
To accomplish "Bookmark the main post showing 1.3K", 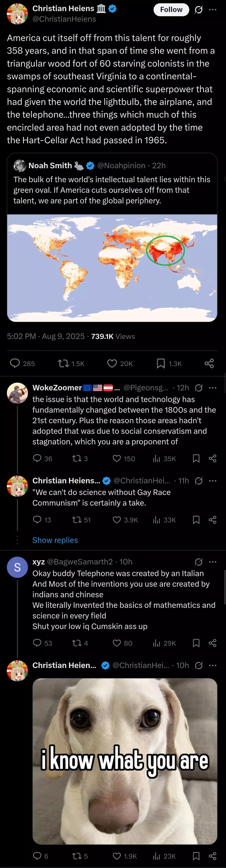I will (169, 364).
